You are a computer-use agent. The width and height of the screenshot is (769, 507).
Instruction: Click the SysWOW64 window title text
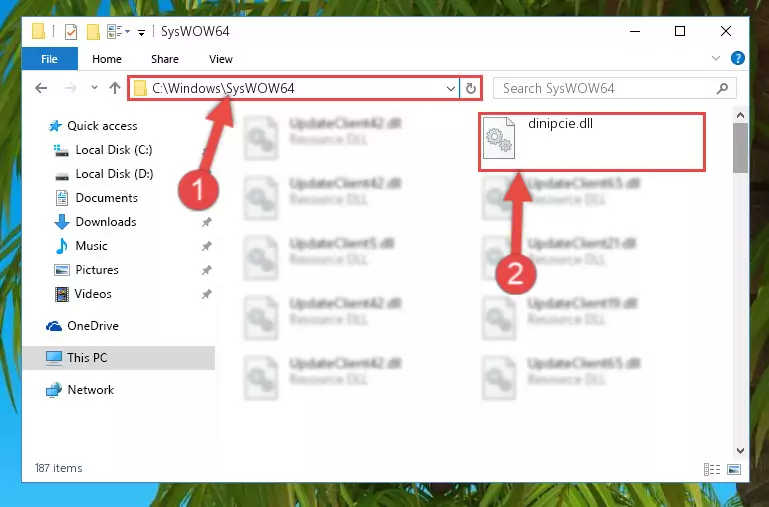tap(195, 32)
